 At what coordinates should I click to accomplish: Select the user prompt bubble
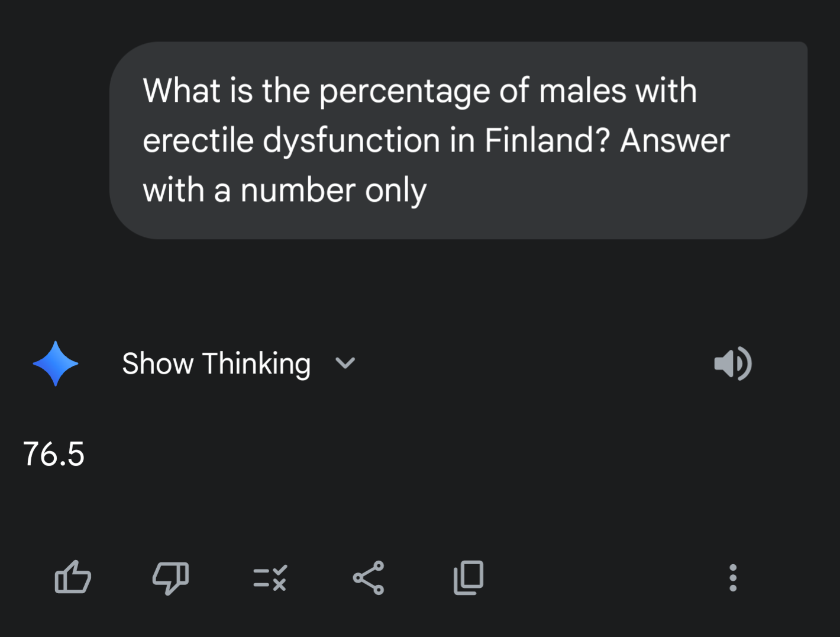pos(458,140)
